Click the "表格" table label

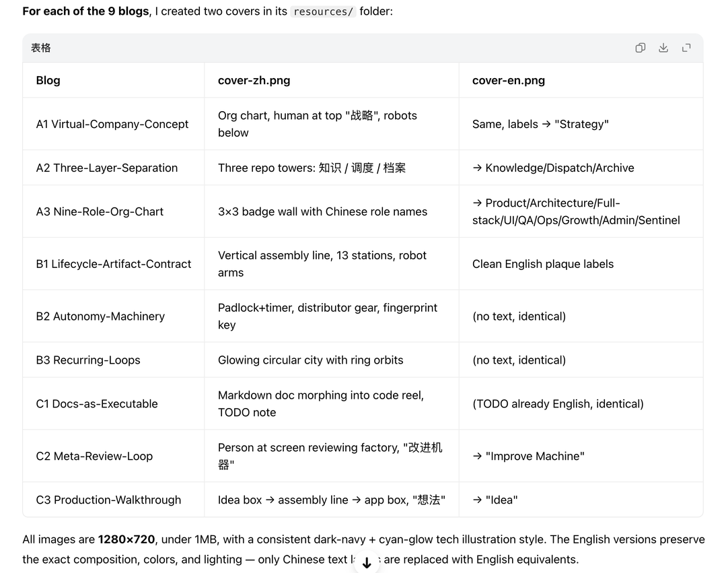point(41,48)
